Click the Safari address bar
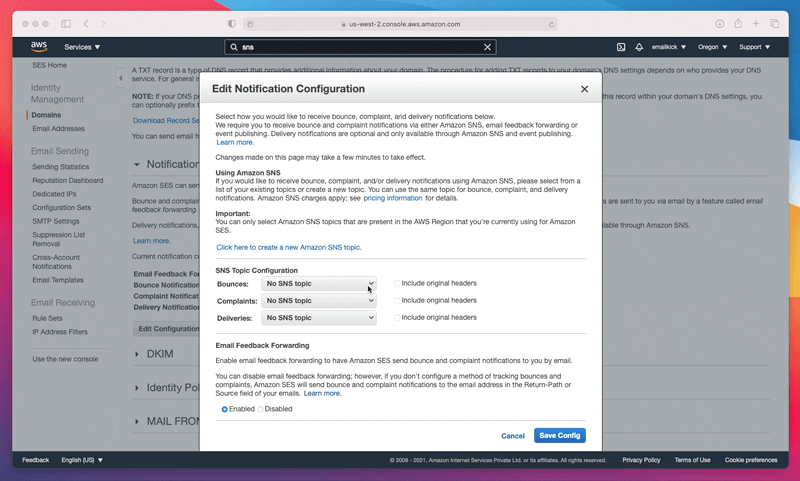This screenshot has height=481, width=800. [400, 24]
